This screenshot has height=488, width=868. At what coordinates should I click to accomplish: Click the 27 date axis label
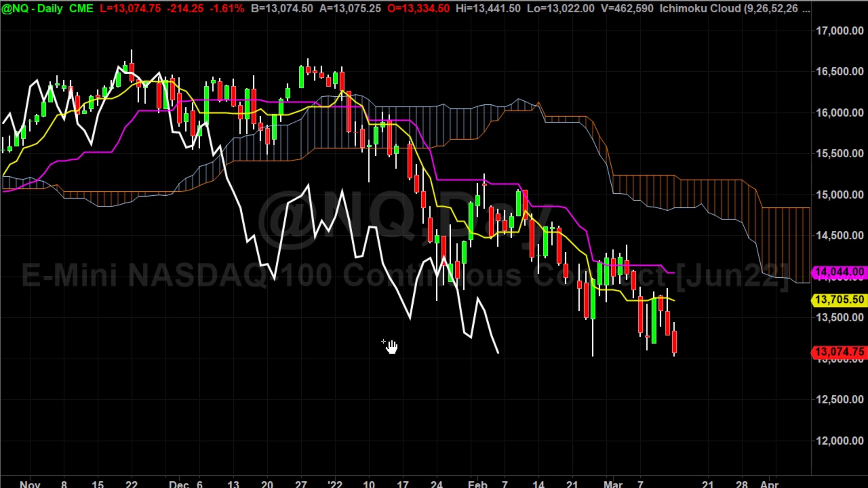pos(301,484)
